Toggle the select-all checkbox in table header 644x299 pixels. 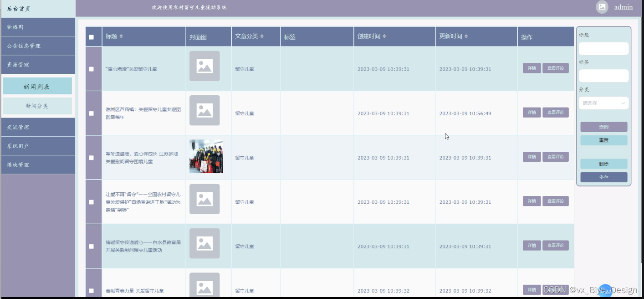(91, 37)
